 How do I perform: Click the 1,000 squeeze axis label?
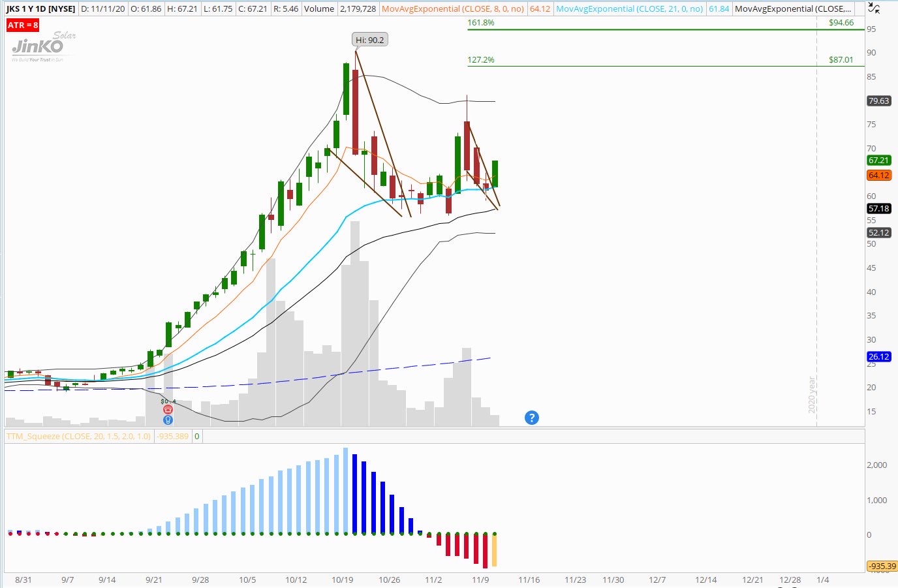(876, 501)
